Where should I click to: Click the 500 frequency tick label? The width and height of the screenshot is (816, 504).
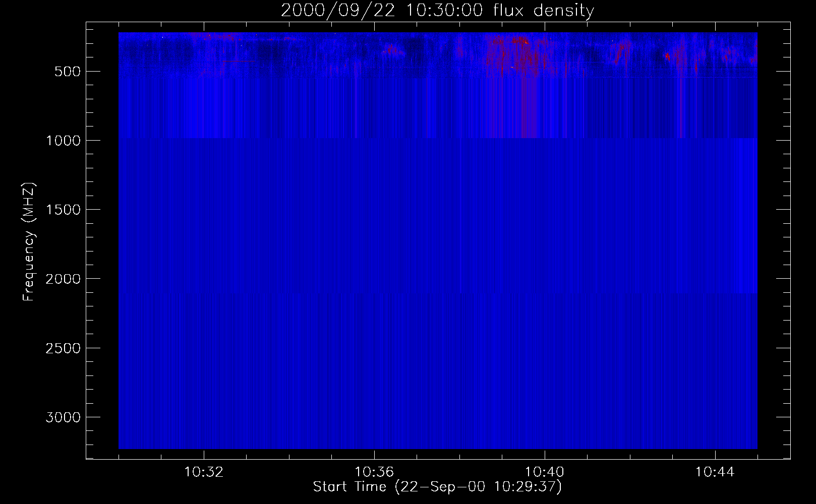tap(68, 72)
